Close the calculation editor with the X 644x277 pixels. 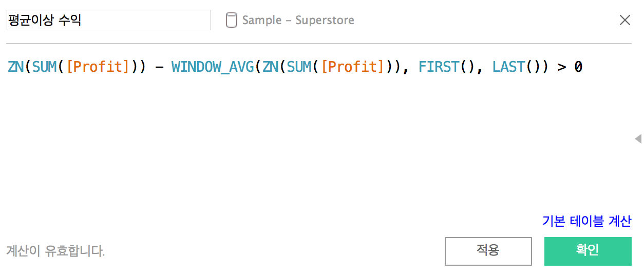coord(625,20)
